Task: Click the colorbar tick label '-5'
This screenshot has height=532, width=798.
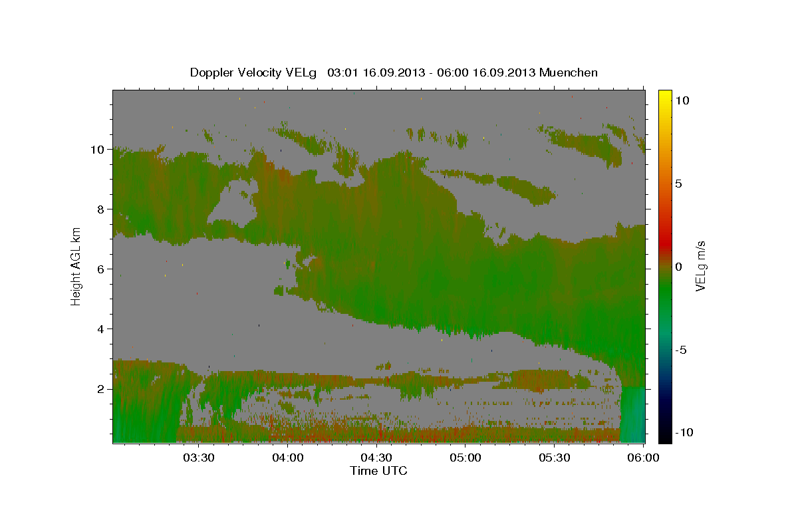Action: [680, 350]
